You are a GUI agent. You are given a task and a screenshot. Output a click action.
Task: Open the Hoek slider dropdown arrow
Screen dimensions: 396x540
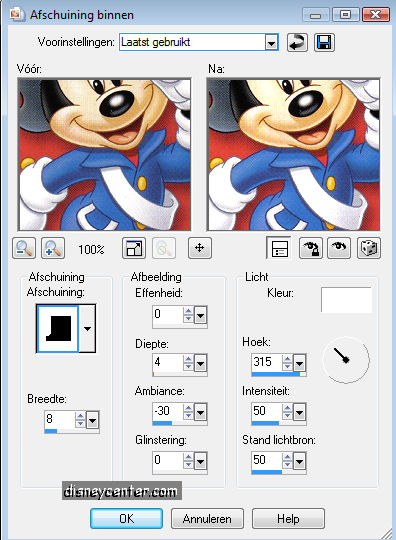coord(300,363)
